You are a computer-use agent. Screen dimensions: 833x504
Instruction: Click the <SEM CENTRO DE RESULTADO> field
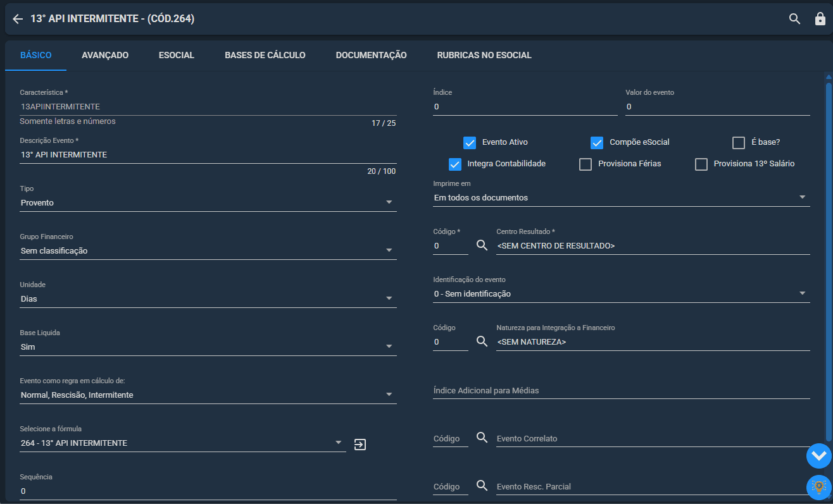(x=653, y=246)
